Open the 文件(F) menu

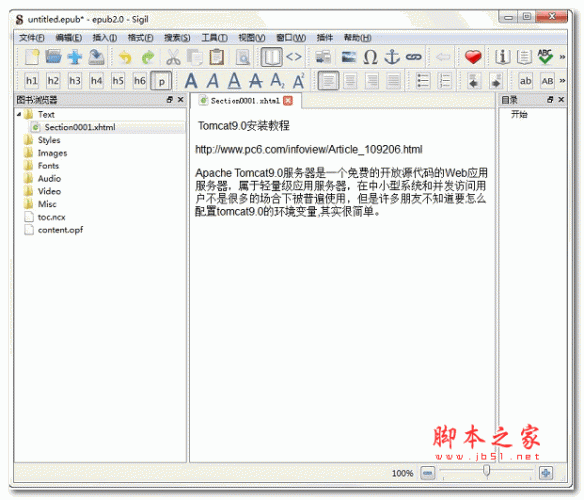[x=32, y=38]
